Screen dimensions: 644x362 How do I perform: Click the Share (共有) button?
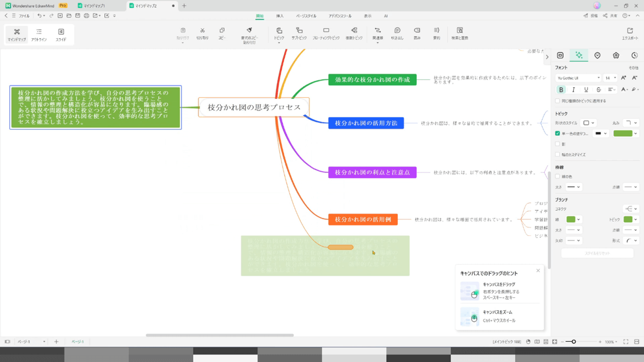click(610, 16)
